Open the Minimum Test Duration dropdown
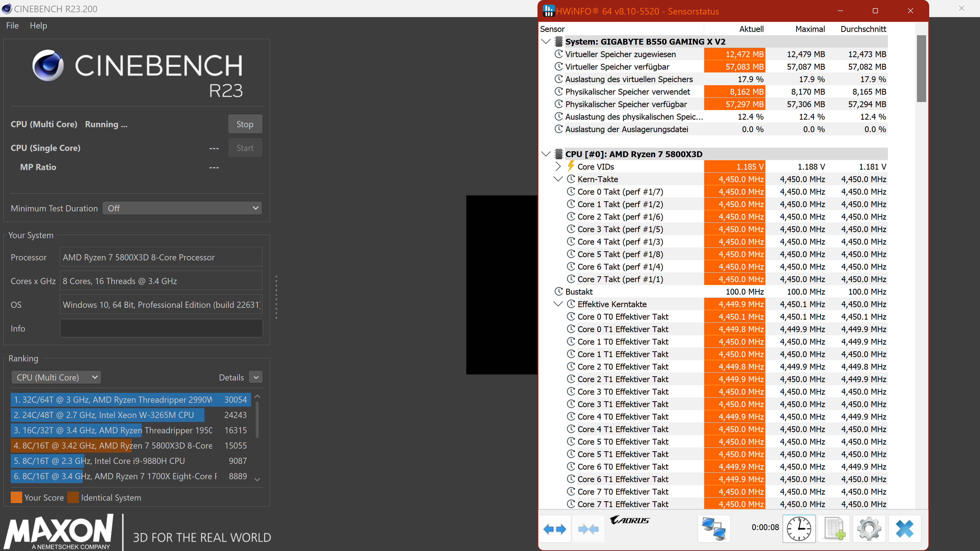Viewport: 980px width, 551px height. click(182, 208)
